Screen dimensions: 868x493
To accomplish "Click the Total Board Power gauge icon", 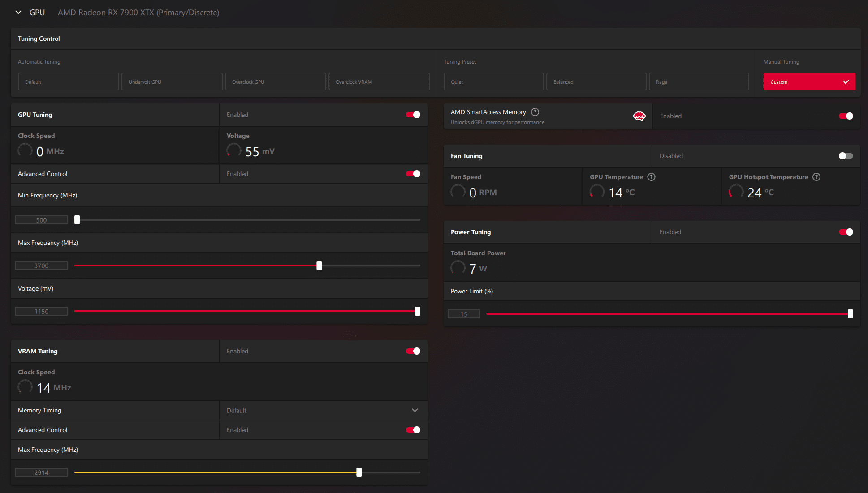I will pos(458,268).
